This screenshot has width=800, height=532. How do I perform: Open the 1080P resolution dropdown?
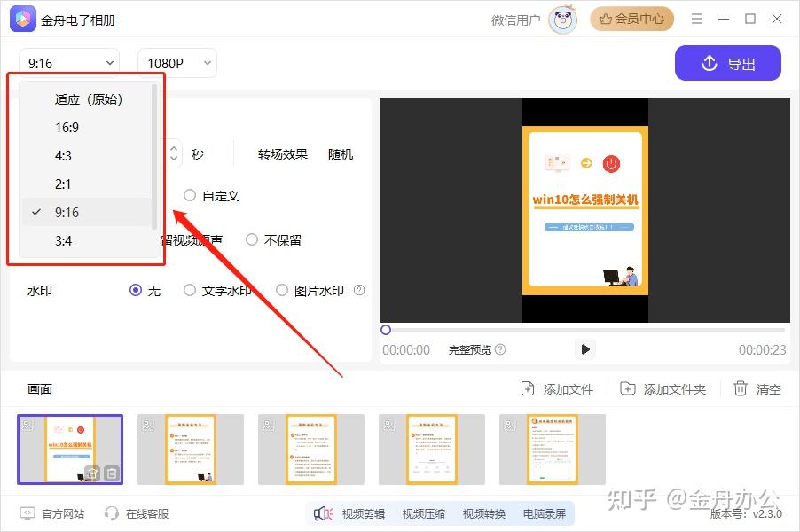pyautogui.click(x=176, y=62)
